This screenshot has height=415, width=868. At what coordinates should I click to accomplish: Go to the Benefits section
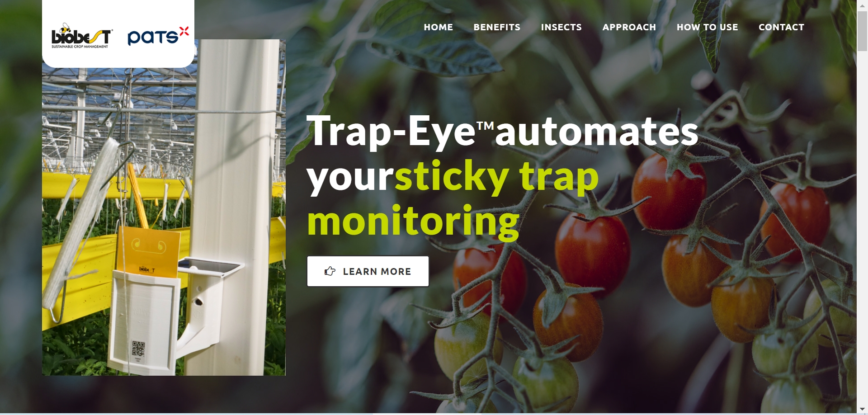[x=497, y=27]
